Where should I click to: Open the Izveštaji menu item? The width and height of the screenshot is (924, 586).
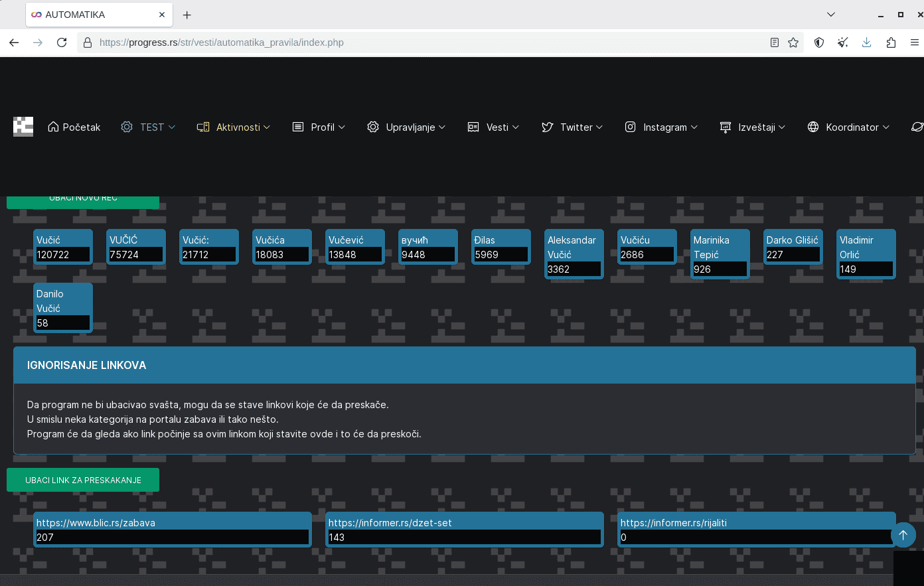click(753, 127)
